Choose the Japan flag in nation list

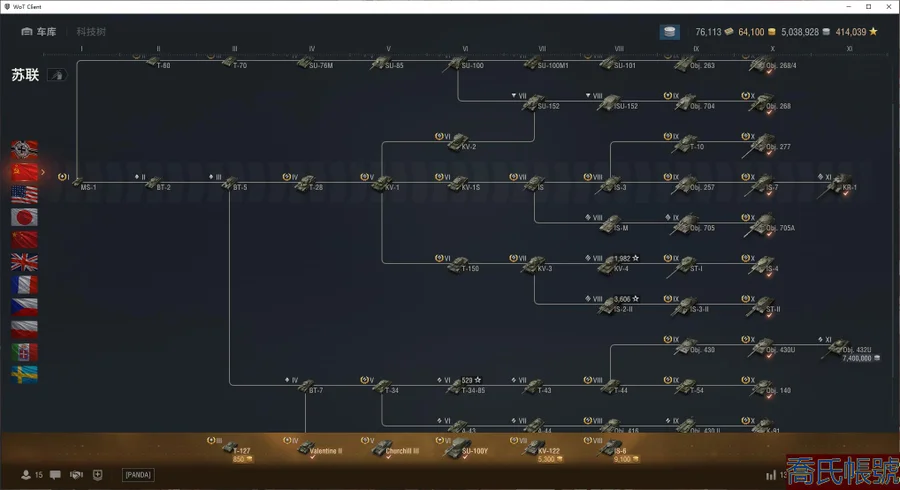pyautogui.click(x=24, y=217)
